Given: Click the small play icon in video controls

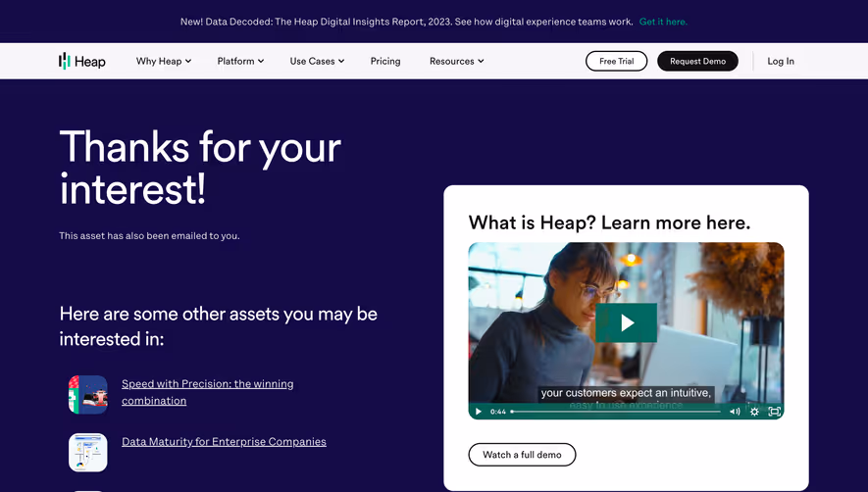Looking at the screenshot, I should (x=479, y=412).
